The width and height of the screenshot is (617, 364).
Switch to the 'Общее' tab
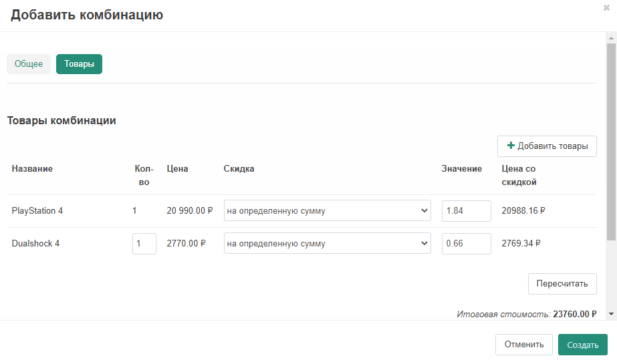pyautogui.click(x=29, y=64)
